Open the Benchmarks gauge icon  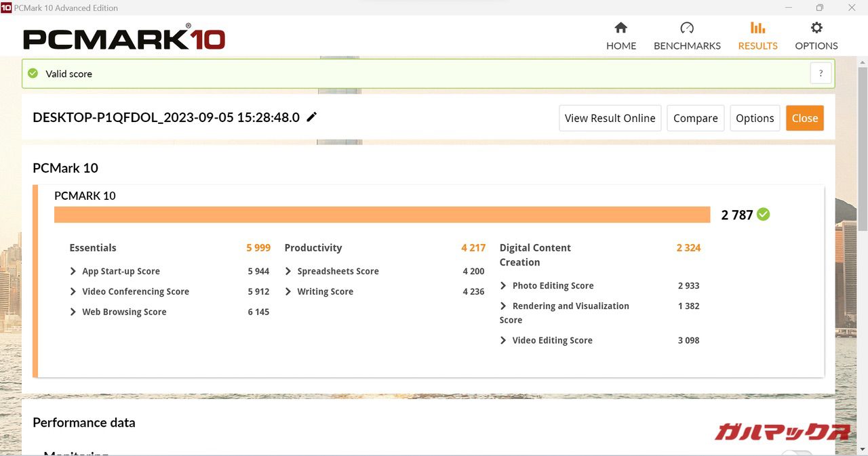[x=686, y=28]
